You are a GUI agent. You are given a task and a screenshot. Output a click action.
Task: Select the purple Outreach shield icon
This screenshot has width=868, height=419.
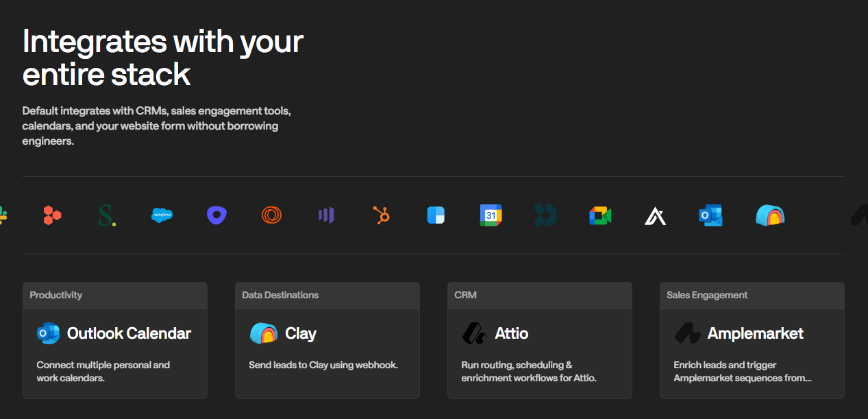pos(216,215)
